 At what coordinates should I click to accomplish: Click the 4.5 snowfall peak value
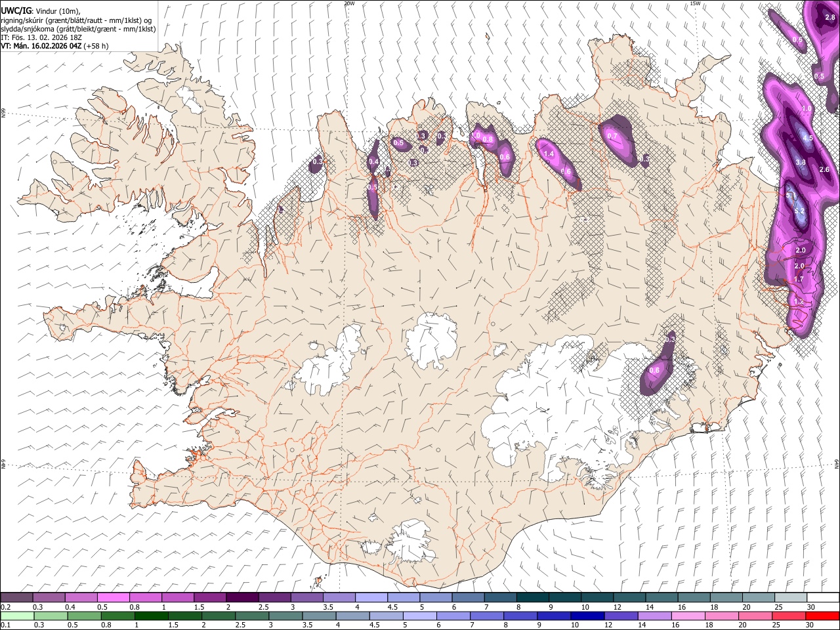click(x=808, y=138)
